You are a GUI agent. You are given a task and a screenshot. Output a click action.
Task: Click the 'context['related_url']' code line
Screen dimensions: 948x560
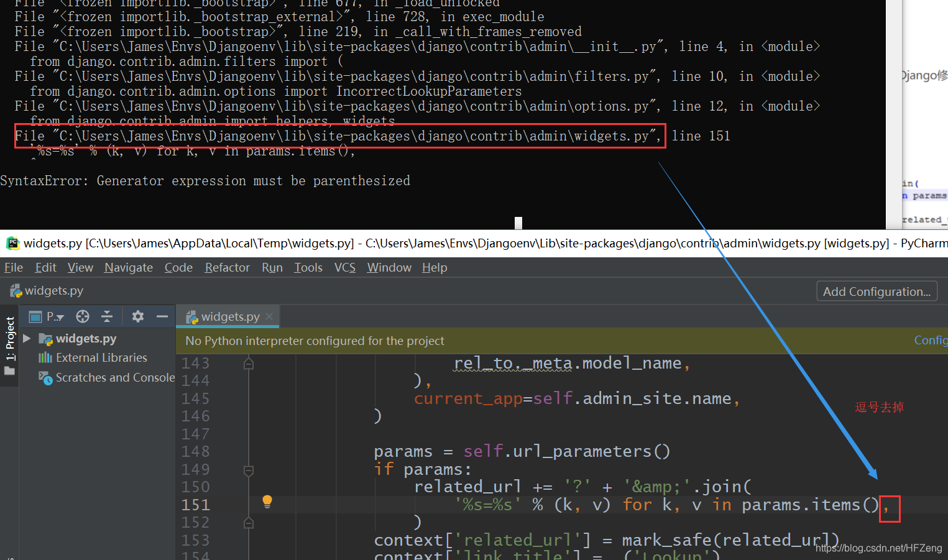(x=607, y=540)
